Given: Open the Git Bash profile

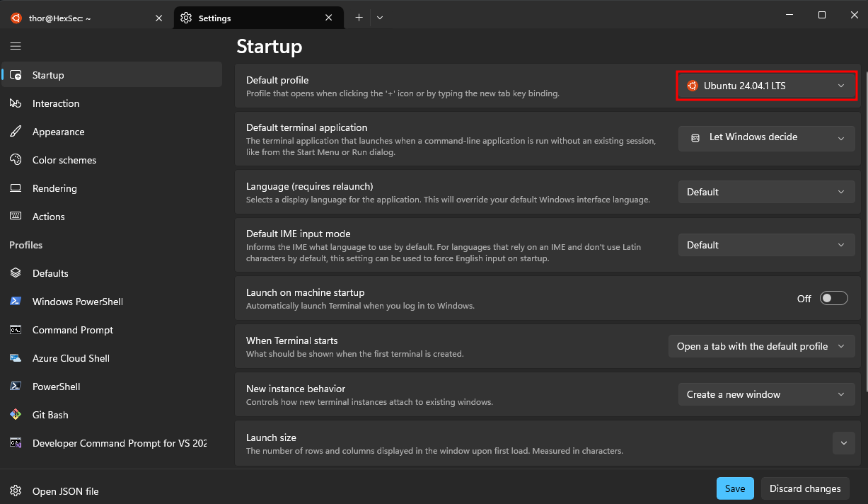Looking at the screenshot, I should point(112,415).
